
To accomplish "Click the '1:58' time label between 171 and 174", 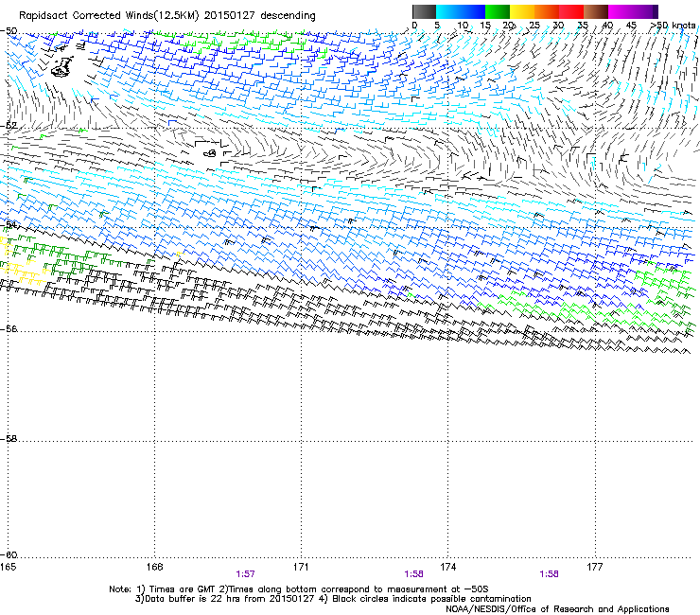I will (x=413, y=574).
